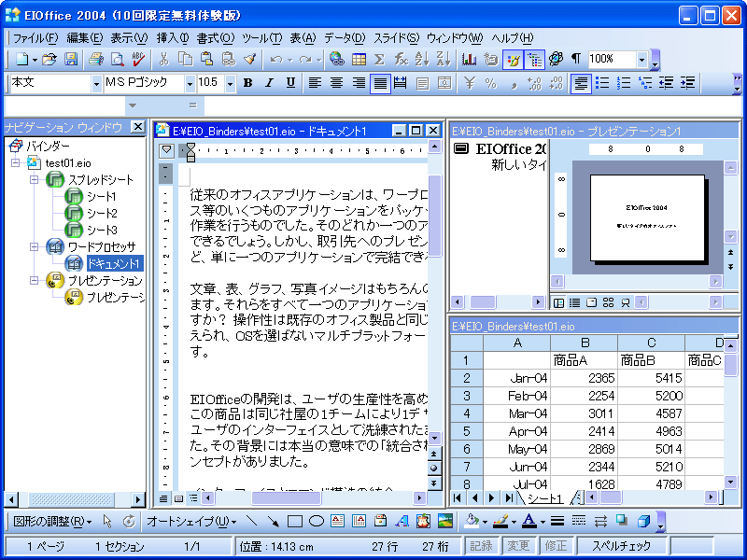Toggle Underline formatting
747x560 pixels.
(x=290, y=83)
